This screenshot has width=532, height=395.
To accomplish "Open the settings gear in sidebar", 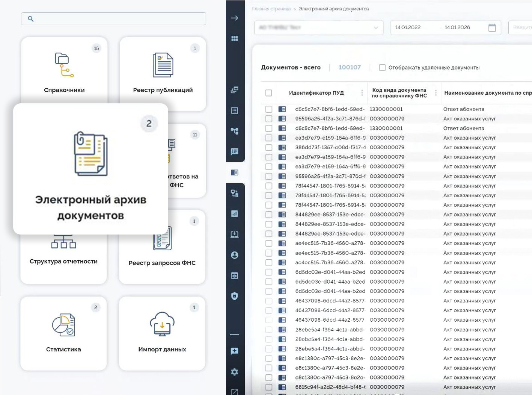I will coord(235,372).
